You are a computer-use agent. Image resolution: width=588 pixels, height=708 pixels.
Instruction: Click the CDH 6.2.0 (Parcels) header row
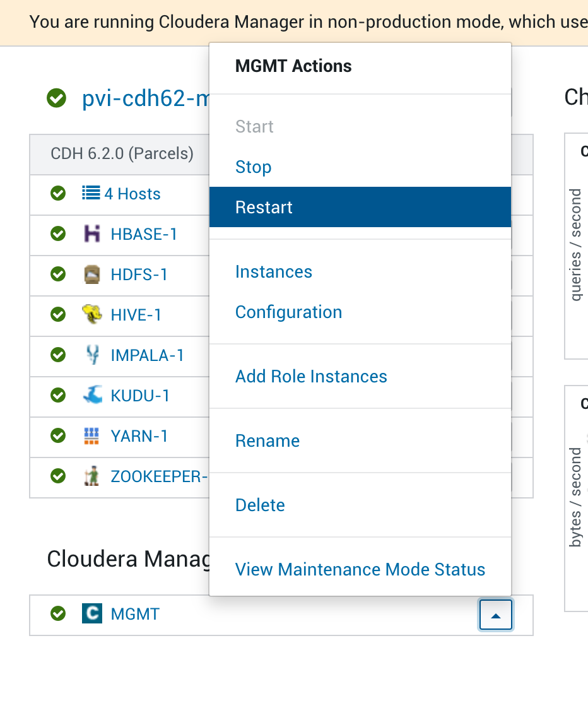120,153
